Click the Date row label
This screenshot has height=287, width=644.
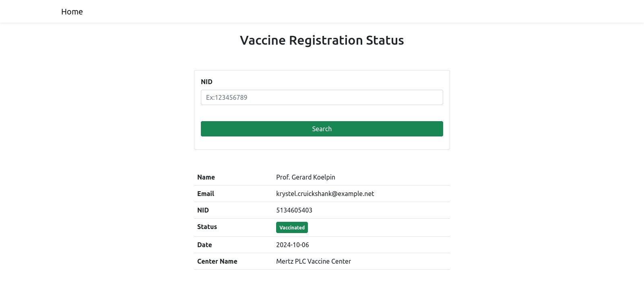tap(204, 245)
